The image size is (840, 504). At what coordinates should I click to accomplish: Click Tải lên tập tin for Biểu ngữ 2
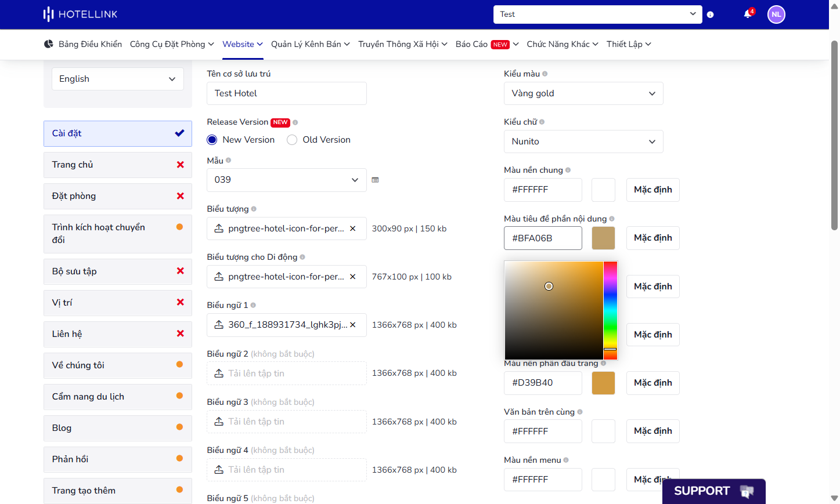pos(287,374)
